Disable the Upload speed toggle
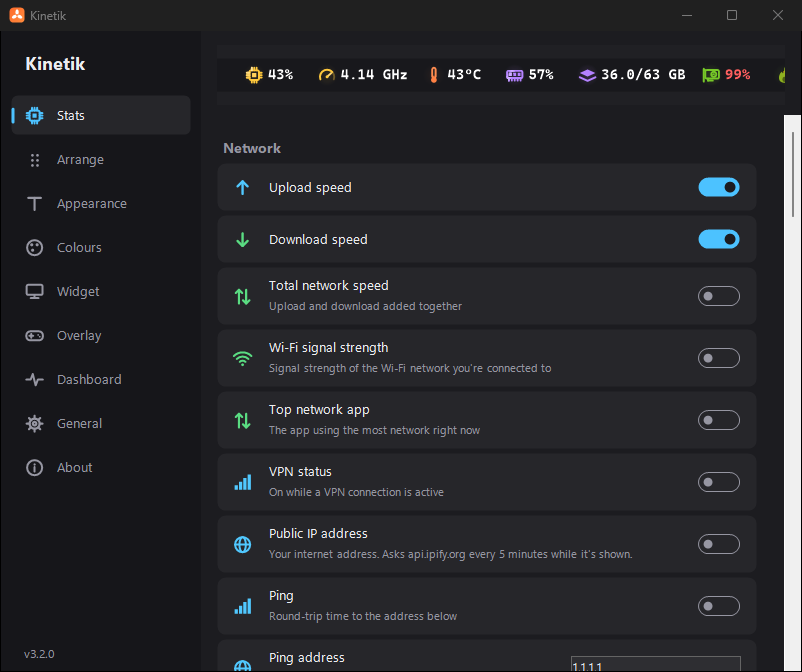The image size is (802, 672). point(719,187)
